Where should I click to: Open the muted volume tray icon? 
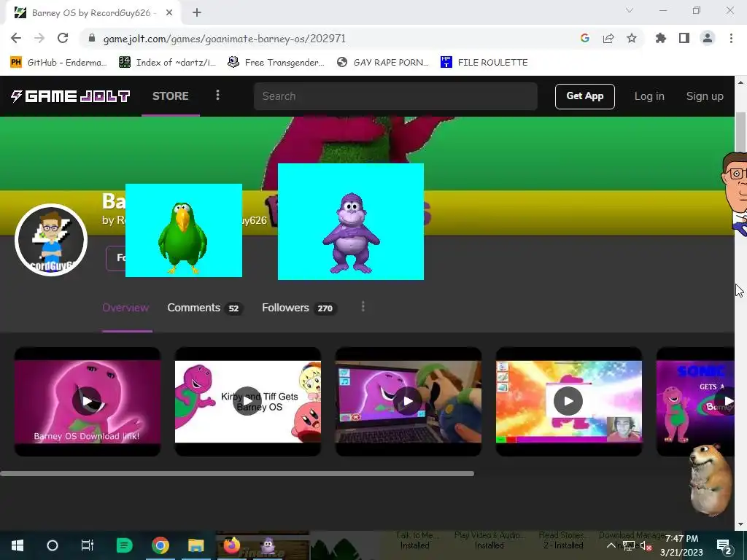pyautogui.click(x=646, y=545)
